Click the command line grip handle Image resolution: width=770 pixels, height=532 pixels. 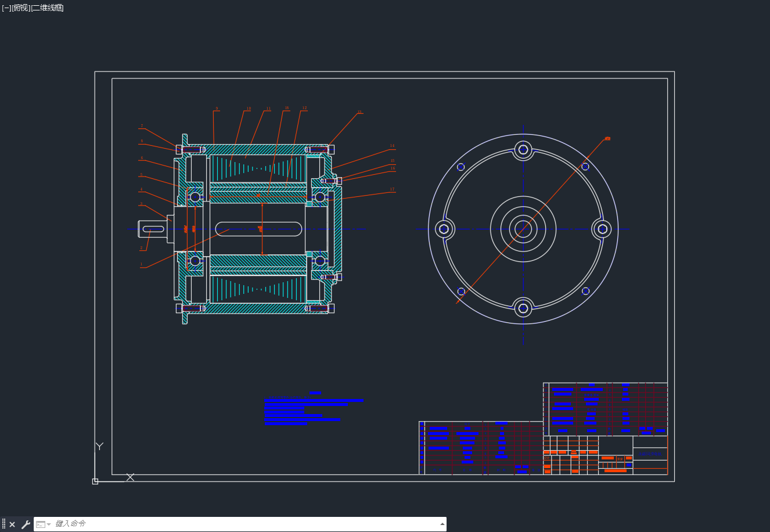(x=3, y=524)
